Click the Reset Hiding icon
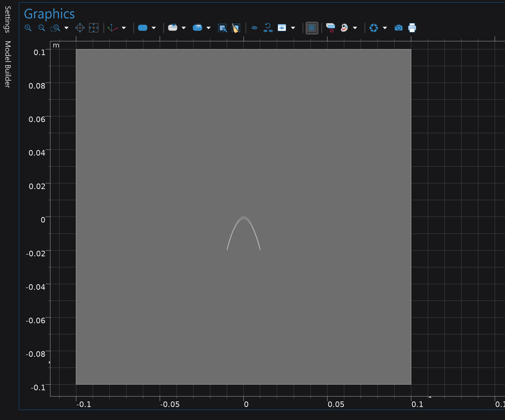 (x=268, y=28)
